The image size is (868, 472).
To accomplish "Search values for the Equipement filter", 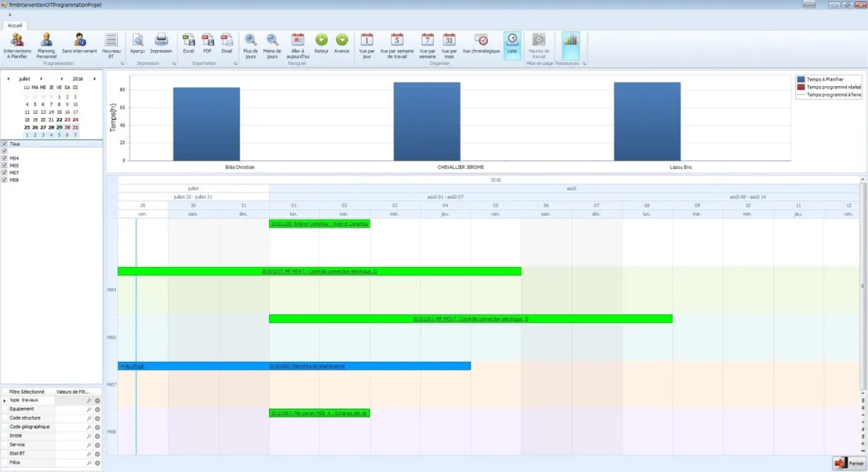I will click(89, 409).
